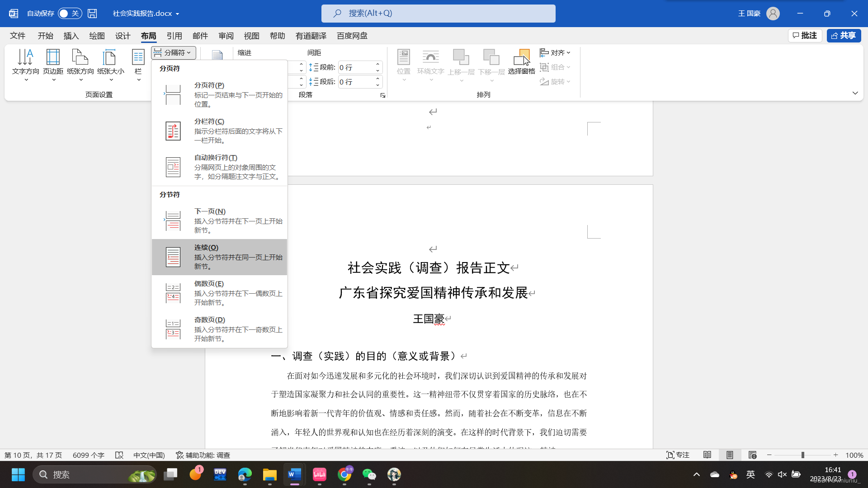Open the Orientation (纸张方向) tool
This screenshot has height=488, width=868.
80,65
